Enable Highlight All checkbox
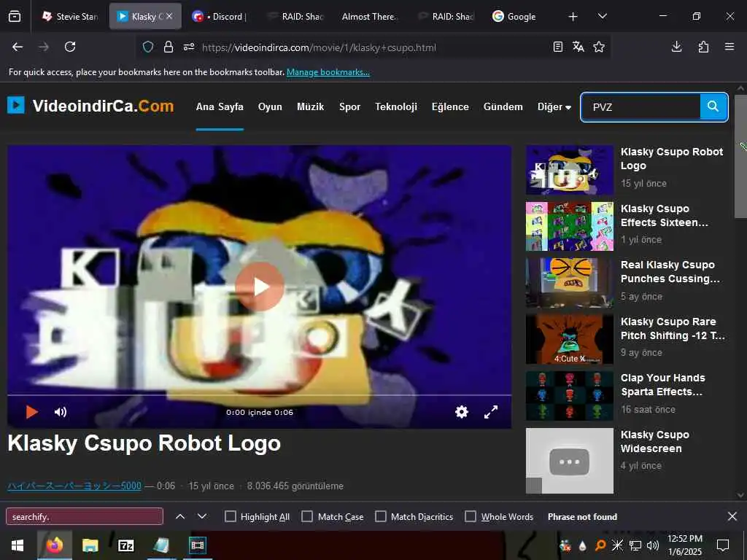The image size is (747, 560). pos(230,517)
